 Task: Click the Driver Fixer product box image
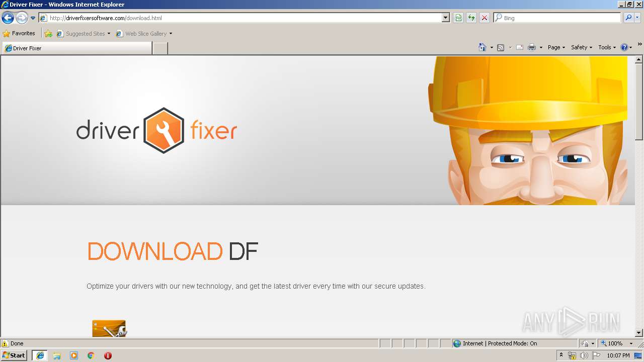pyautogui.click(x=109, y=328)
